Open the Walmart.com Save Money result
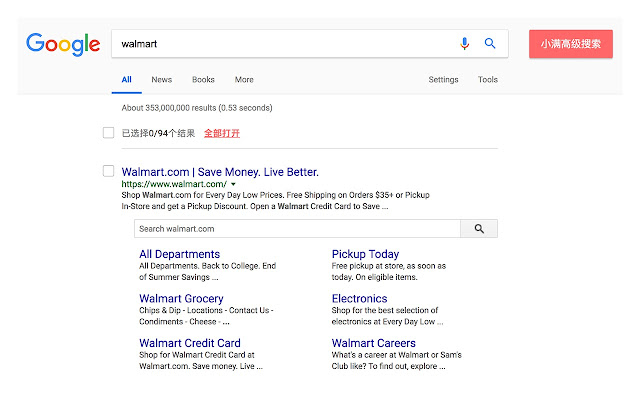 (x=220, y=171)
